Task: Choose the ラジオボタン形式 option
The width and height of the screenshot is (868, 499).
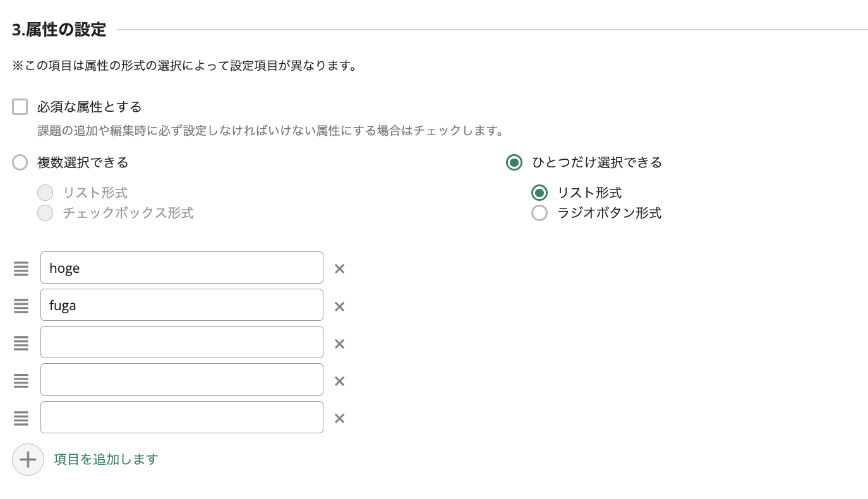Action: point(539,213)
